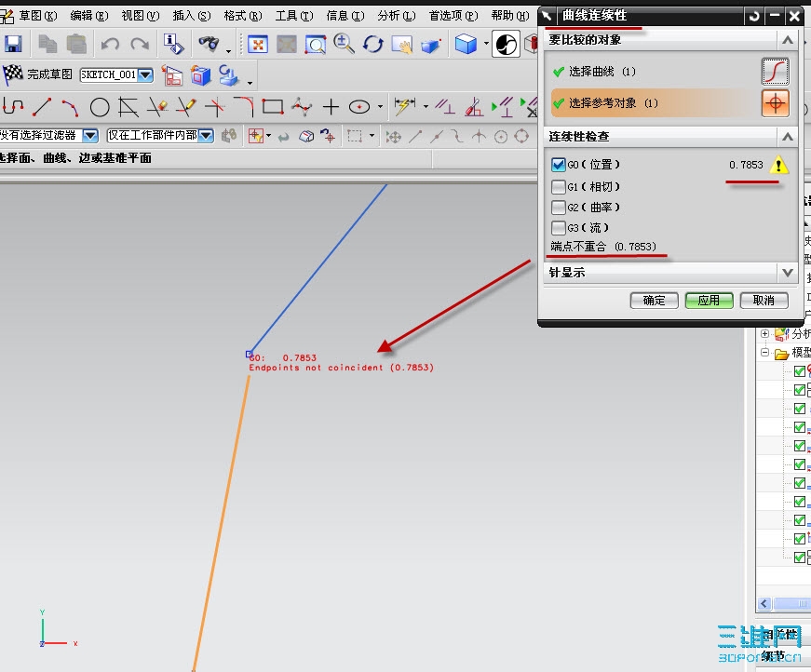The height and width of the screenshot is (672, 811).
Task: Click the Redo arrow icon
Action: tap(140, 45)
